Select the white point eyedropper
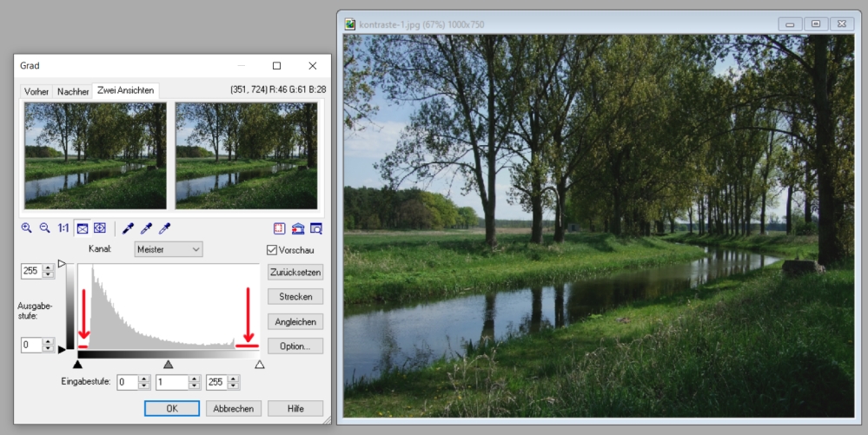This screenshot has width=868, height=435. pos(164,228)
